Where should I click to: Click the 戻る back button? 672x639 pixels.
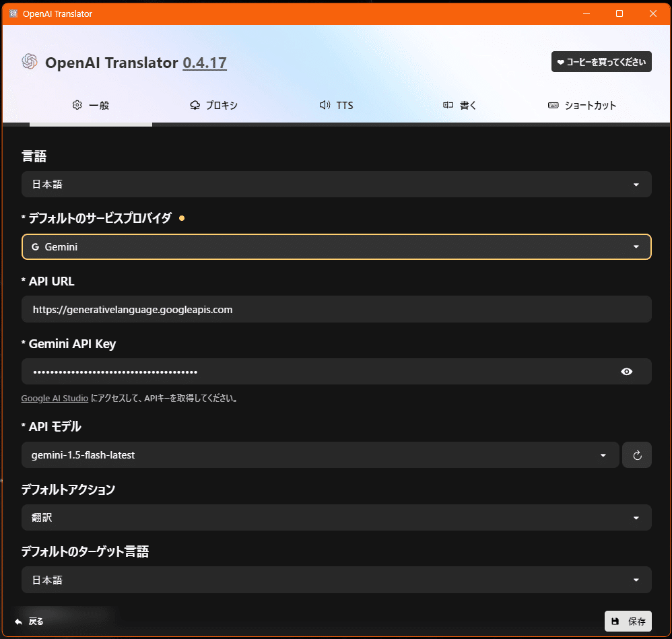tap(29, 621)
